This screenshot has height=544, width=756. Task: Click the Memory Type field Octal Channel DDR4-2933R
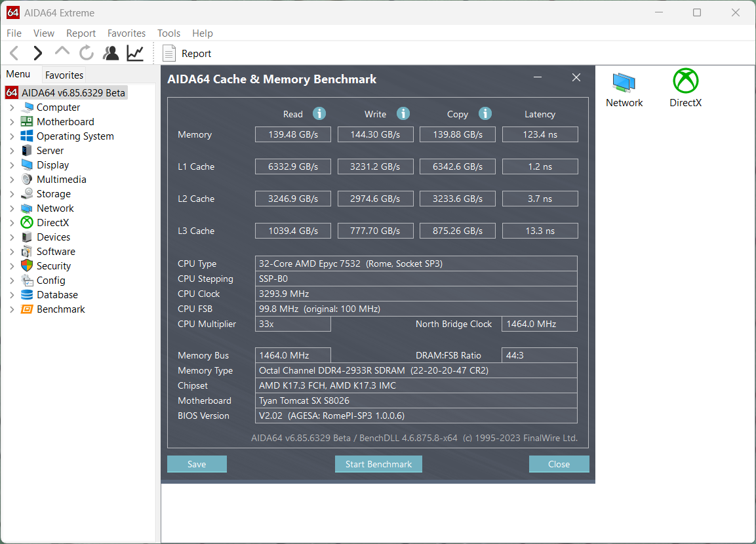pyautogui.click(x=416, y=370)
